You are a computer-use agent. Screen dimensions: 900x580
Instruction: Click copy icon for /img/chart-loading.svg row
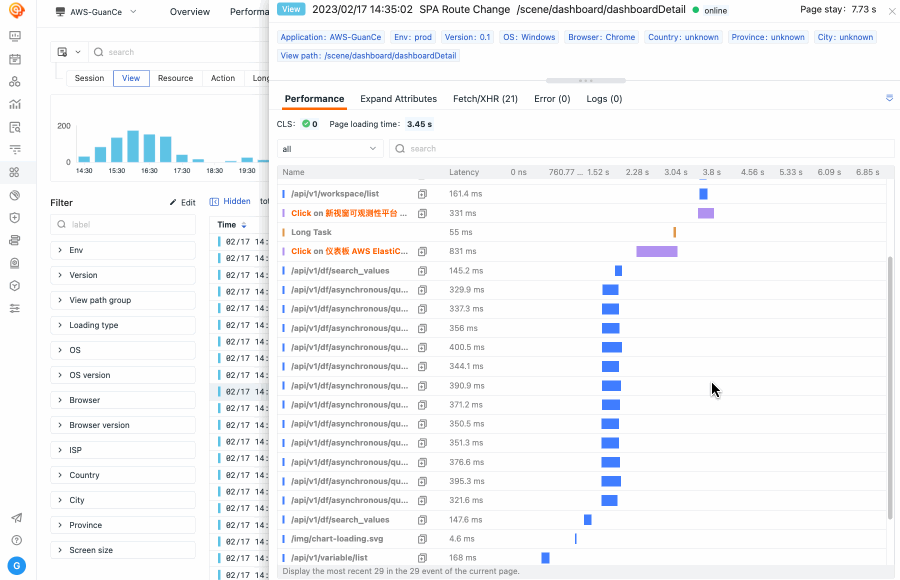[422, 539]
